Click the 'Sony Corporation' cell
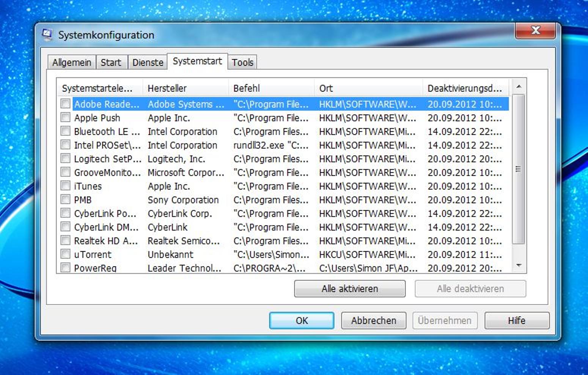The height and width of the screenshot is (375, 588). click(183, 200)
